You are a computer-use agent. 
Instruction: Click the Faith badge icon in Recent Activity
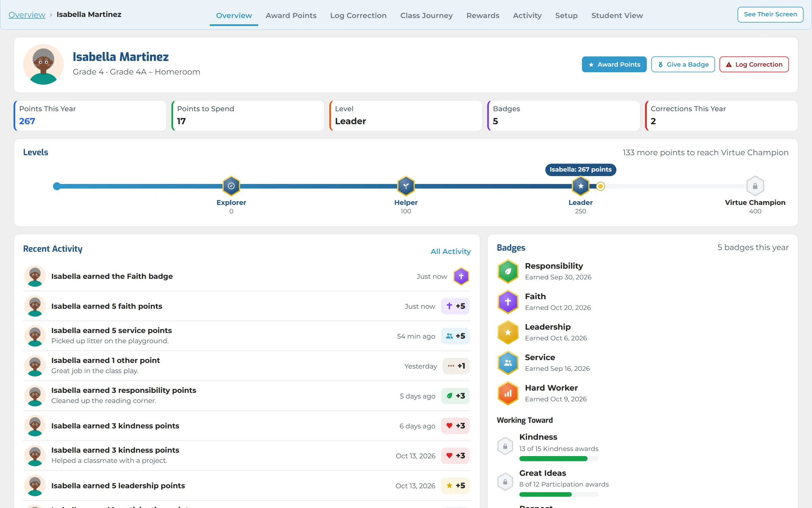[461, 276]
